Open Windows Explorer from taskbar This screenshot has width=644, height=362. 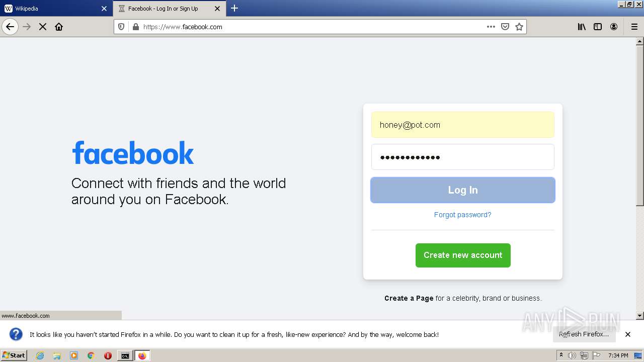point(57,355)
